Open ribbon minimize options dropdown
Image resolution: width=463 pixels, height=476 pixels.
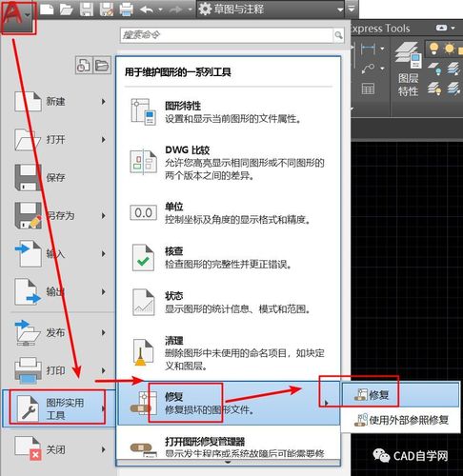tap(453, 28)
